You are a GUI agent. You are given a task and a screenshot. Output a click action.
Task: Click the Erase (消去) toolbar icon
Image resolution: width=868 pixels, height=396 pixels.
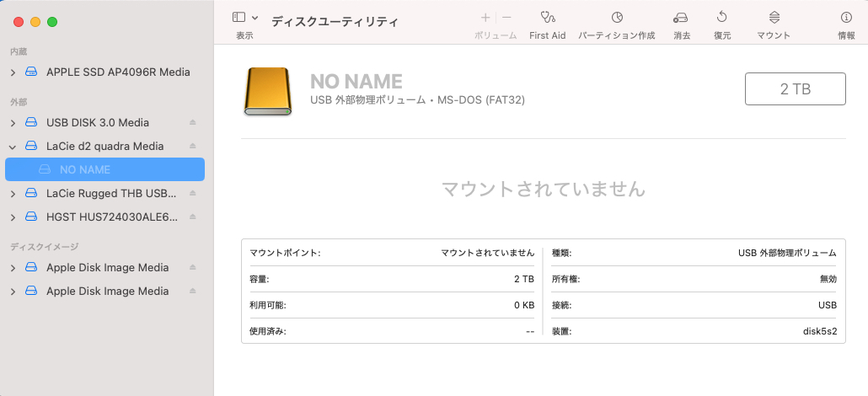click(681, 18)
